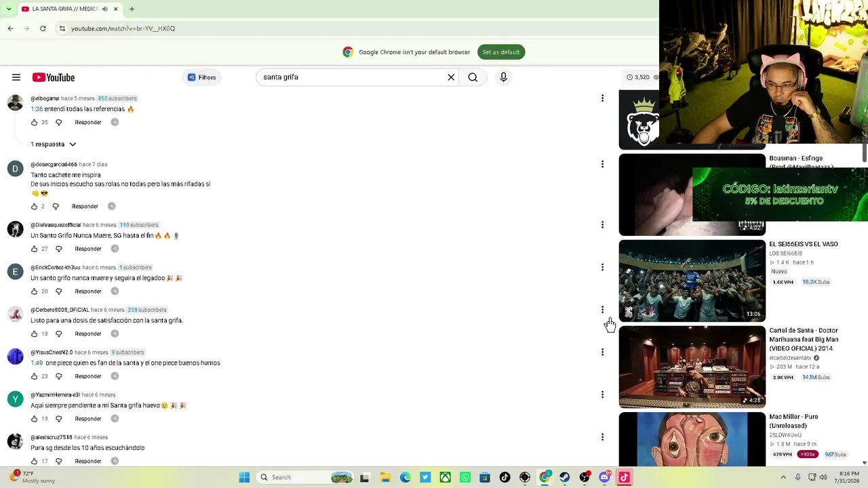Open options menu for @elbogamx's comment
This screenshot has width=868, height=488.
coord(602,98)
